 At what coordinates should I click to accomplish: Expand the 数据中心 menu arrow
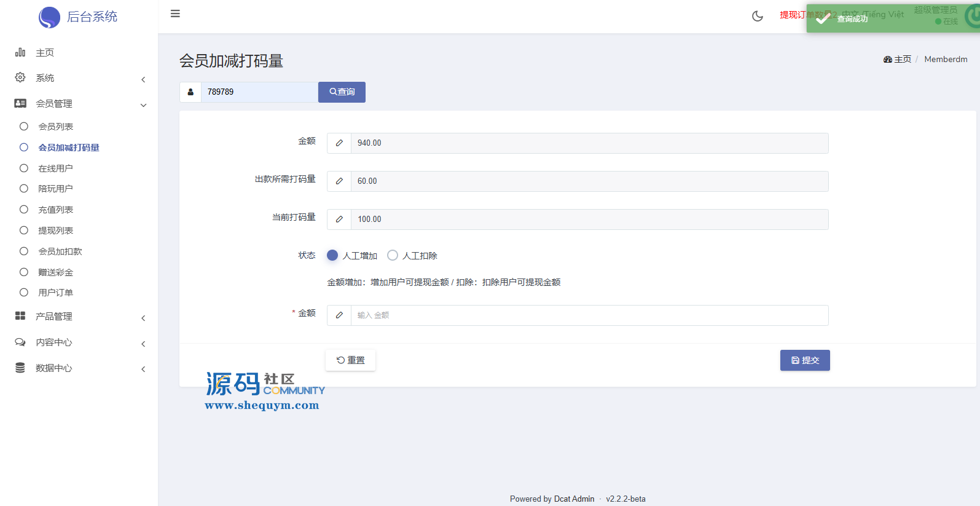click(x=143, y=369)
